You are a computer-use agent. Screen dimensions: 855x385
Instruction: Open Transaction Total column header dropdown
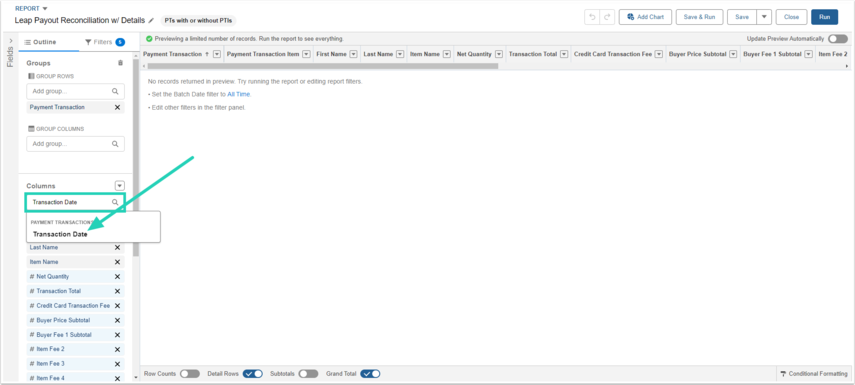tap(564, 55)
